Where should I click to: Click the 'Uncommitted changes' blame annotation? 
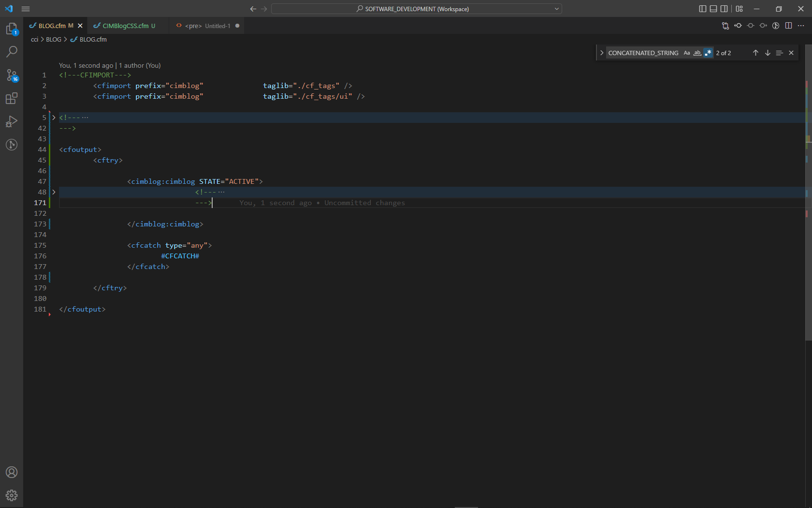[x=364, y=203]
